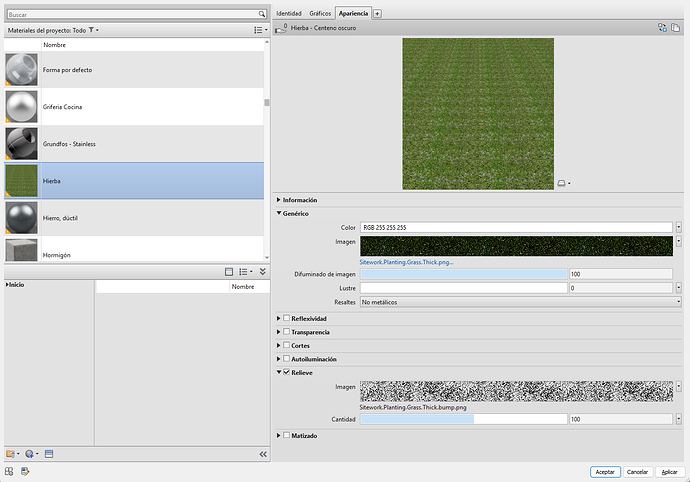Select the Grundfos - Stainless thumbnail

(22, 143)
